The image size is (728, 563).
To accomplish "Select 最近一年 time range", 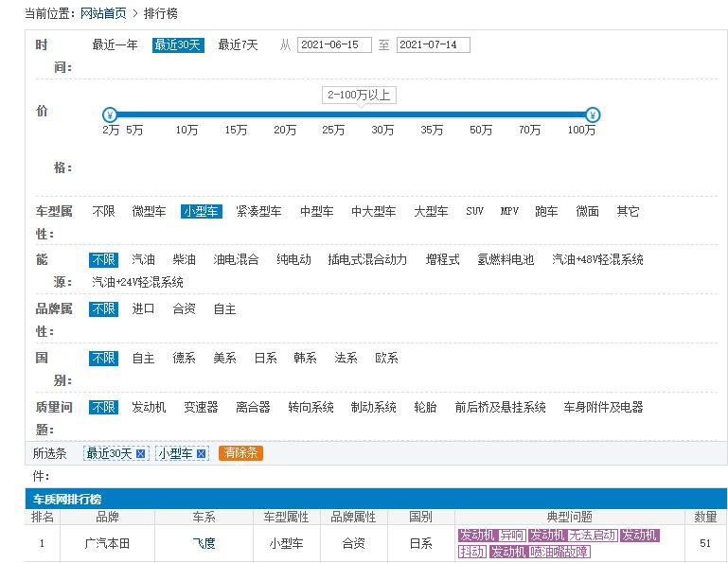I will coord(115,45).
